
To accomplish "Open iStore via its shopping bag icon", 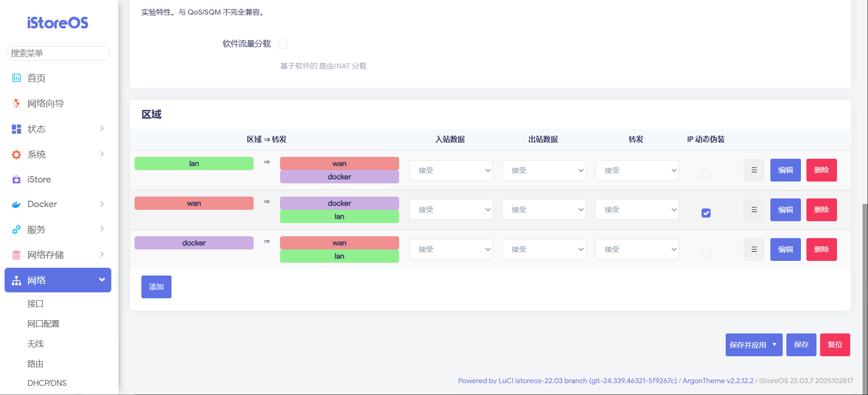I will (x=16, y=180).
